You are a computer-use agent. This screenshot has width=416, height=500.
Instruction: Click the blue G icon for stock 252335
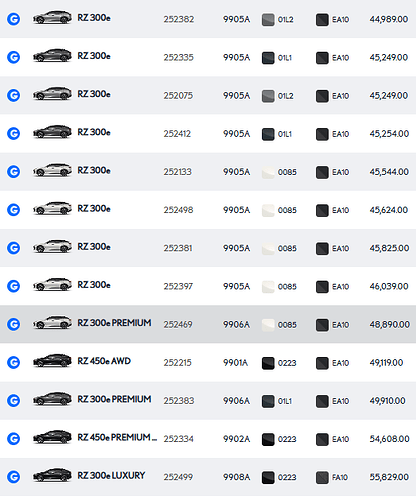click(14, 57)
